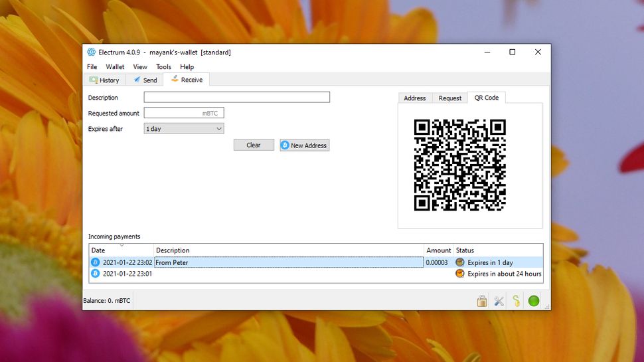Select the 'From Peter' description cell
The image size is (644, 362).
pyautogui.click(x=289, y=262)
